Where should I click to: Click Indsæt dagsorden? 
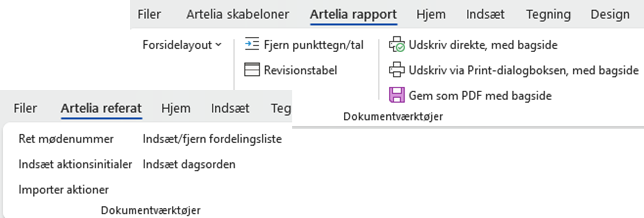189,164
